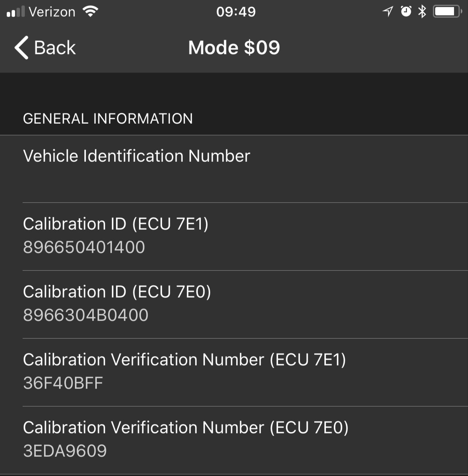Tap the 09:49 clock in status bar
Viewport: 468px width, 476px height.
(x=236, y=12)
